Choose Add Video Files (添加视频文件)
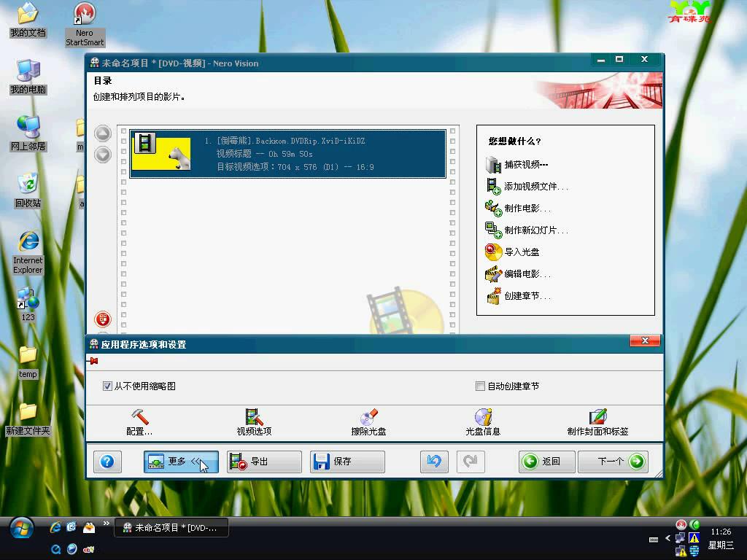Screen dimensions: 747x560 pos(527,187)
